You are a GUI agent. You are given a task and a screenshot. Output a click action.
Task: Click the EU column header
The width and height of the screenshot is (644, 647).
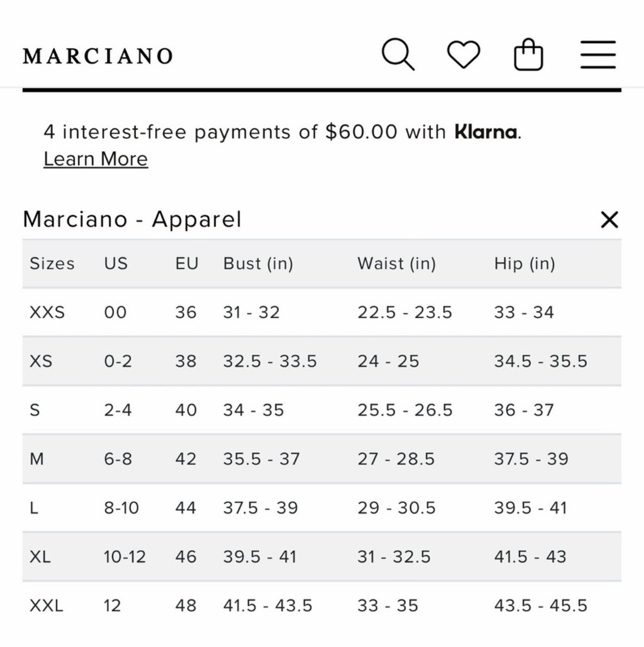tap(187, 263)
